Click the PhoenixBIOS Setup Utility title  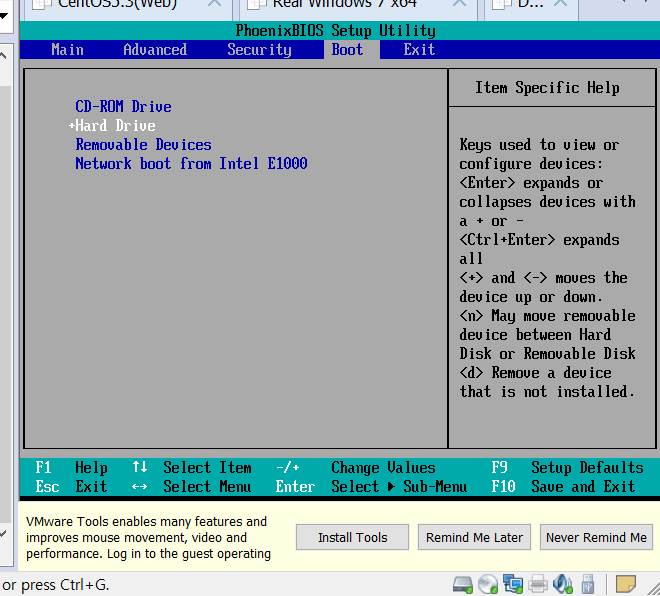335,31
